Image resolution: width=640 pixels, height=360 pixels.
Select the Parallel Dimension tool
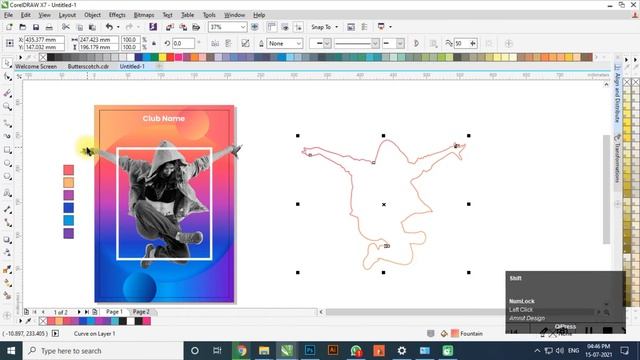coord(7,209)
